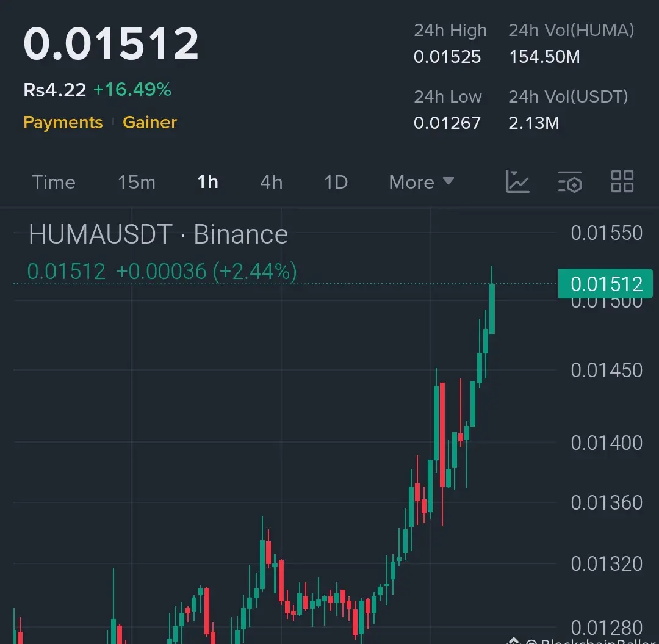Click the +0.00036 (+2.44%) chart legend

[x=206, y=271]
